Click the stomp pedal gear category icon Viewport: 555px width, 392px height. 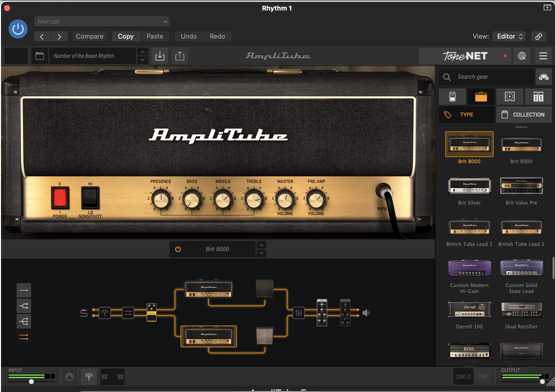[452, 96]
